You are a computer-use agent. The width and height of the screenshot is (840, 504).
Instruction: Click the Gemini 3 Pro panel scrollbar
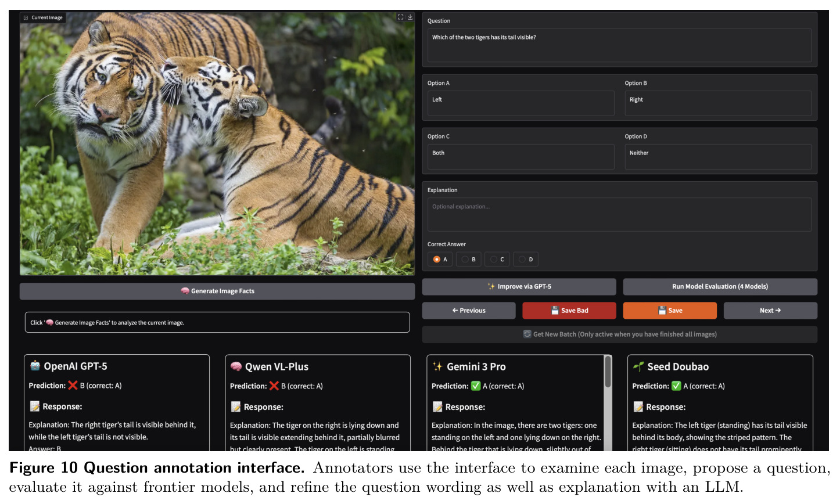pyautogui.click(x=608, y=372)
